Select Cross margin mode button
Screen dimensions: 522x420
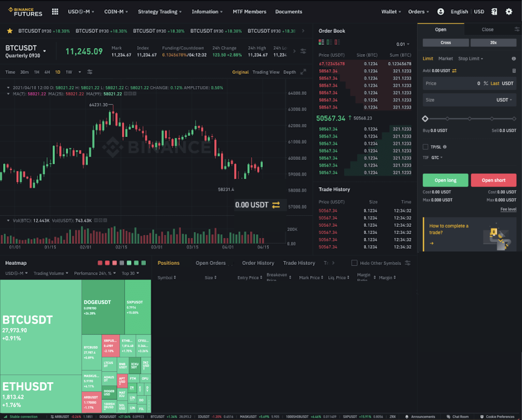[x=446, y=43]
